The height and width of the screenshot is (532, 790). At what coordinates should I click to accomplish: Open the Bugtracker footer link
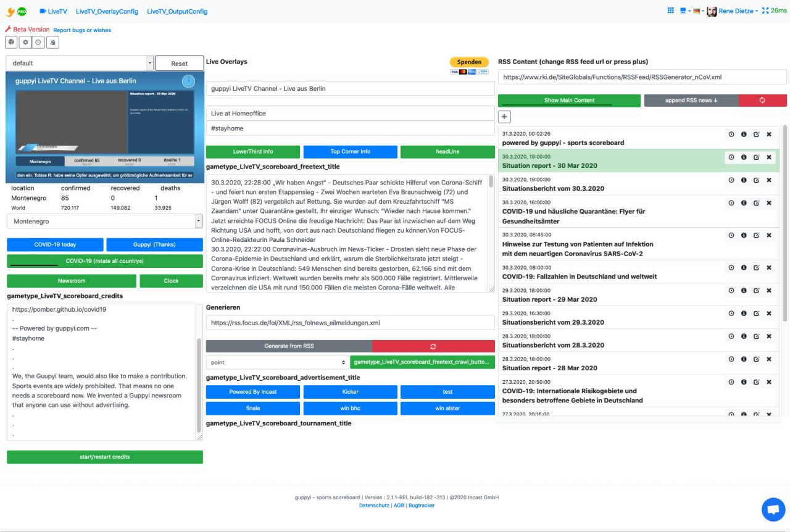click(422, 505)
